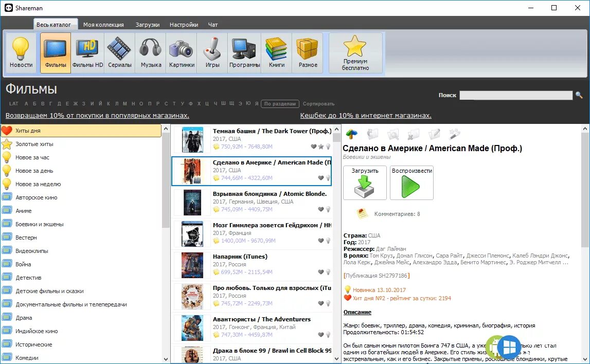Open Боевики и экшены section
Image resolution: width=590 pixels, height=364 pixels.
(81, 224)
